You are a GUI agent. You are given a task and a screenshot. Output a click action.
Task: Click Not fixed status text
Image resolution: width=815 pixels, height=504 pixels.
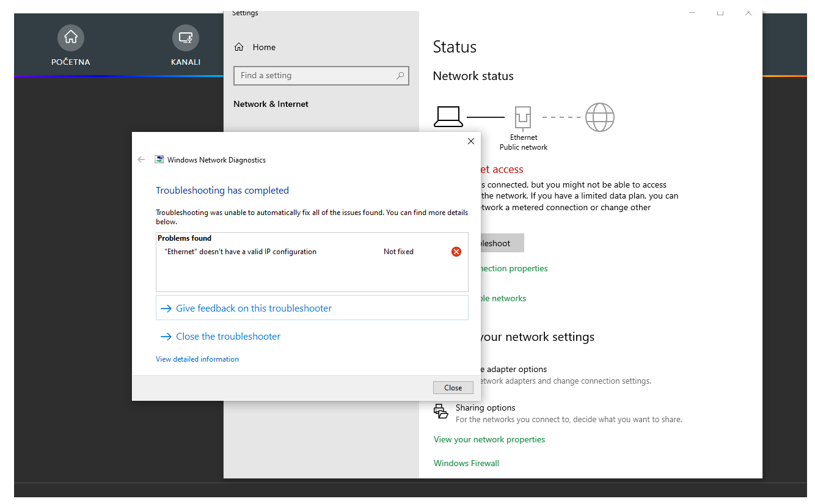coord(398,252)
